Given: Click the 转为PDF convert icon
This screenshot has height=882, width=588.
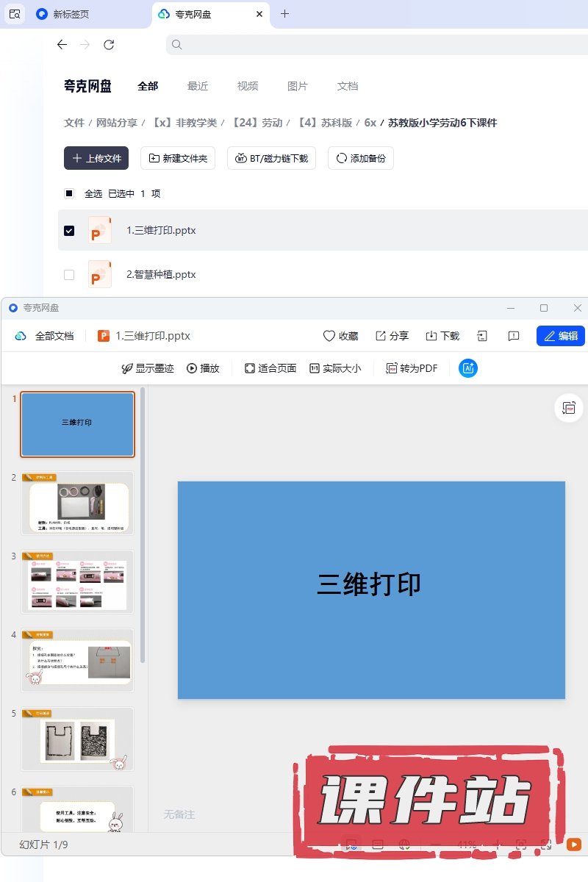Looking at the screenshot, I should click(x=392, y=368).
